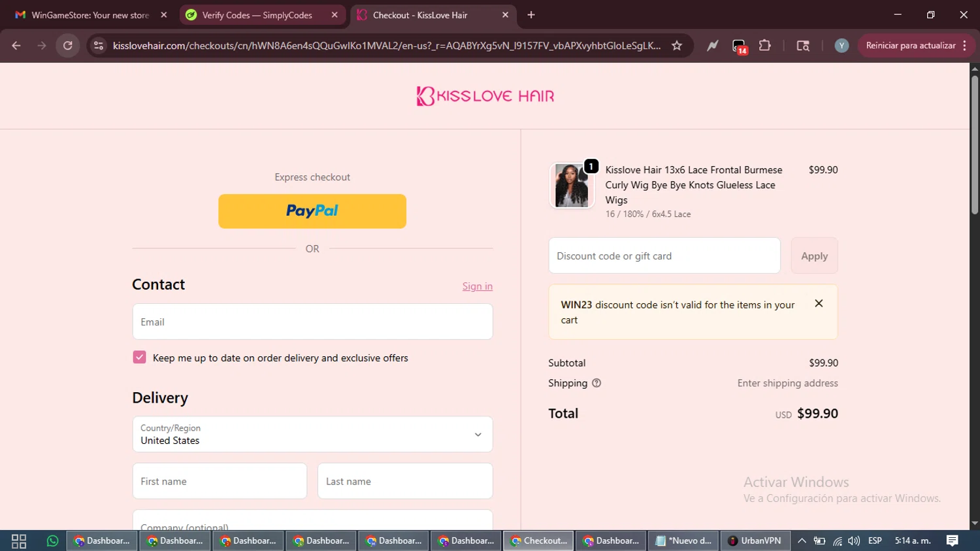Screen dimensions: 980x551
Task: Open Chrome's three-dot menu
Action: (965, 46)
